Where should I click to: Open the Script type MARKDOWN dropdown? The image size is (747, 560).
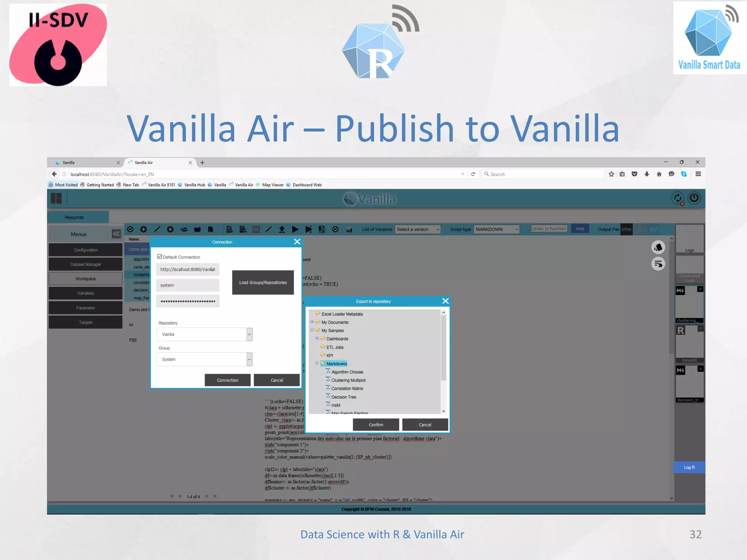496,229
